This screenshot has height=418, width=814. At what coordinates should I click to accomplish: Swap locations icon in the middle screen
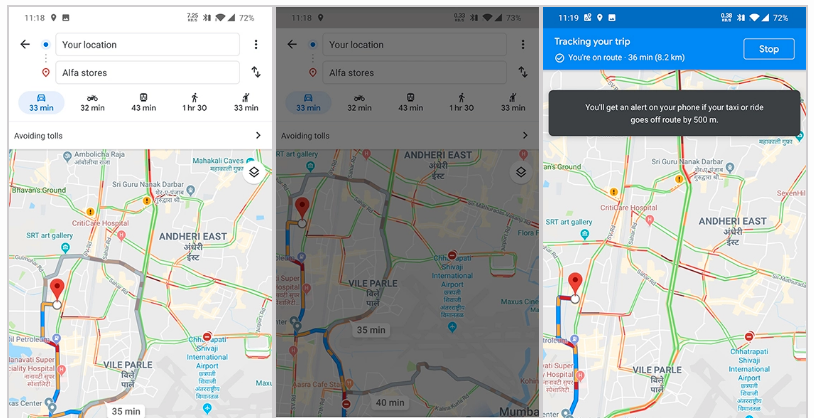[523, 72]
